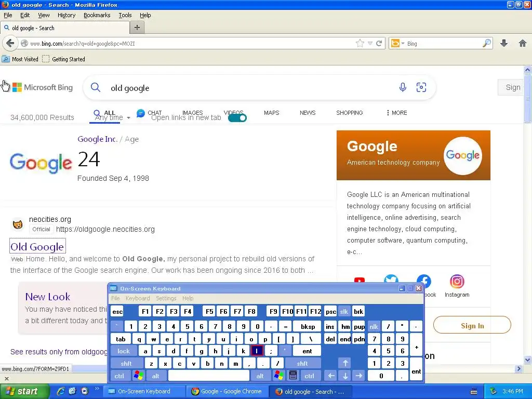Click the Windows start button
The width and height of the screenshot is (532, 399).
[24, 391]
